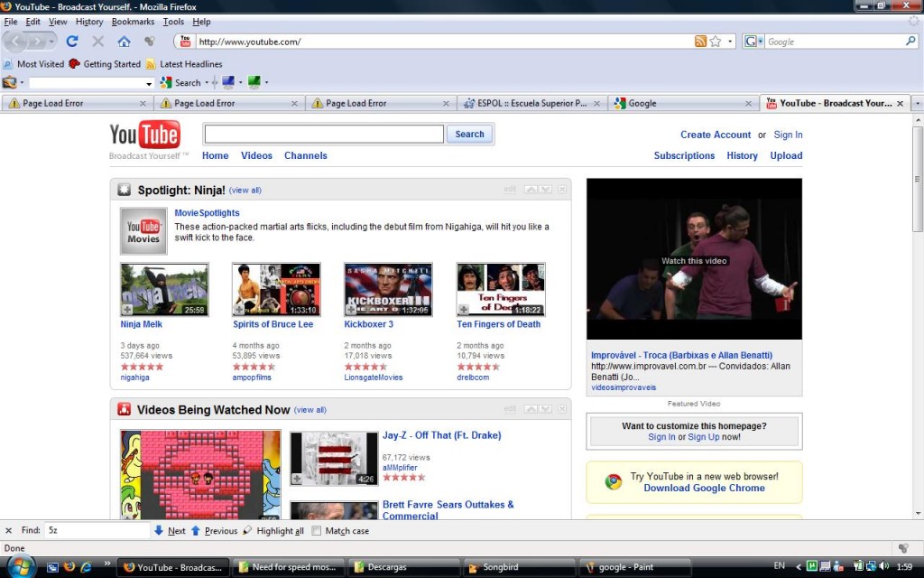Click the videosimprovaveis channel link

point(624,387)
